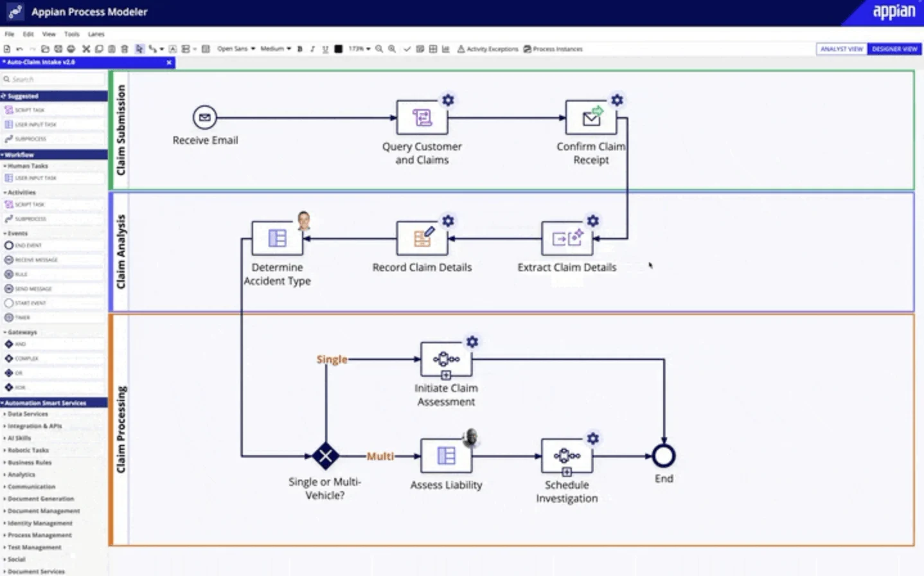Expand the Data Services category
This screenshot has height=576, width=924.
coord(26,414)
